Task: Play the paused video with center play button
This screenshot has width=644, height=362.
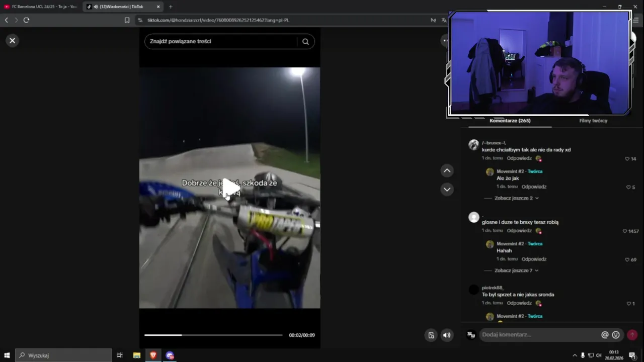Action: point(230,188)
